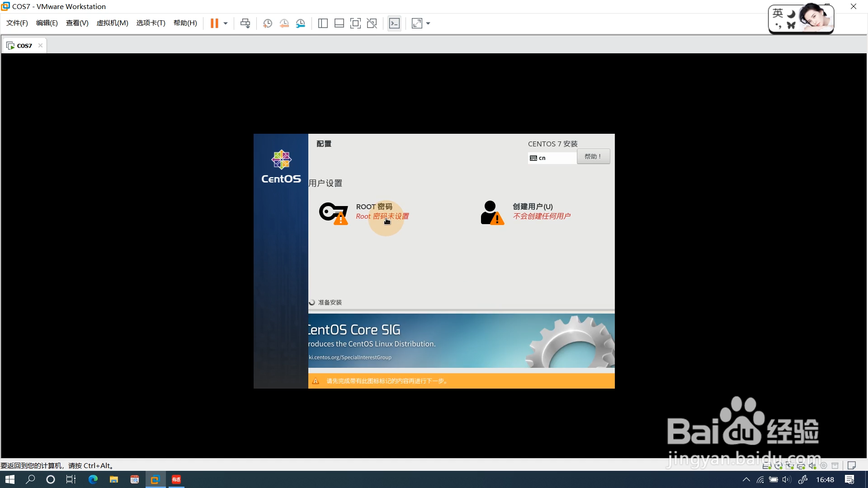
Task: Click the 帮助! button
Action: 593,157
